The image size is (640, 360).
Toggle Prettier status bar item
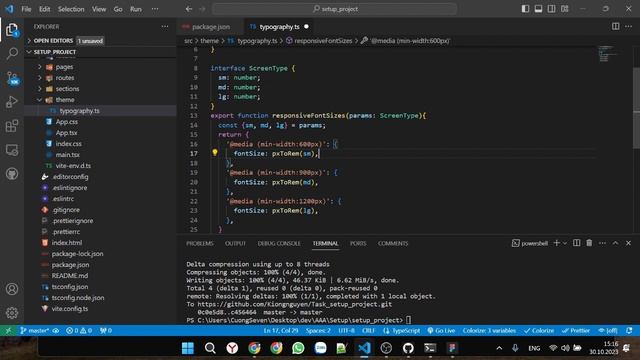click(576, 330)
